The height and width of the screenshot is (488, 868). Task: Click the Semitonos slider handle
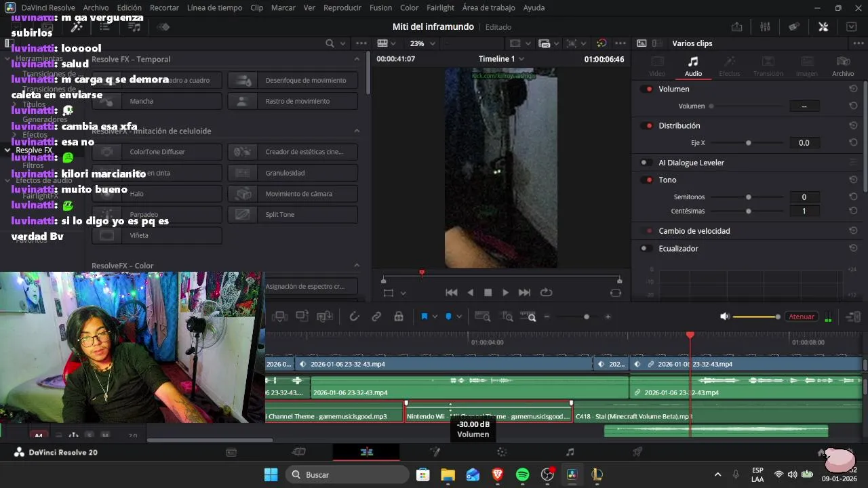pyautogui.click(x=749, y=197)
